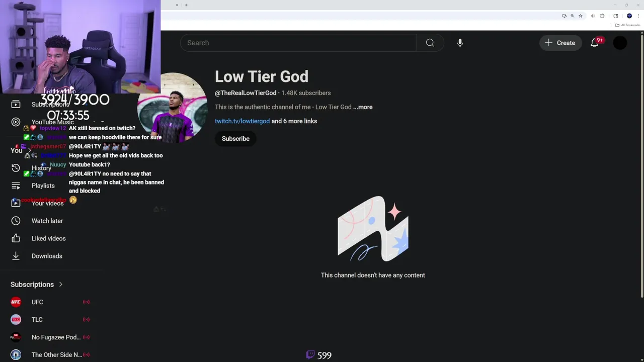This screenshot has width=644, height=362.
Task: Open the Downloads arrow icon
Action: (x=16, y=256)
